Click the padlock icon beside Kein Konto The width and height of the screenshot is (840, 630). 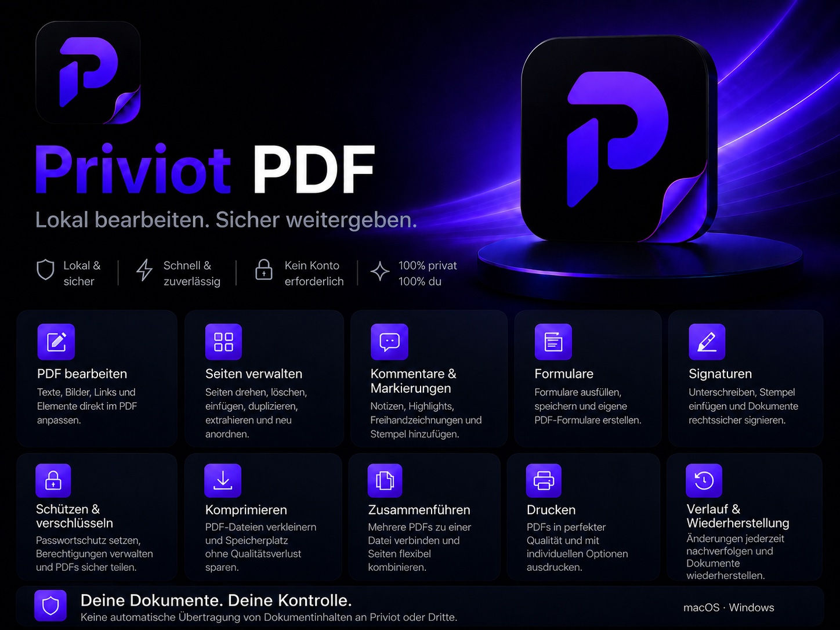click(264, 270)
